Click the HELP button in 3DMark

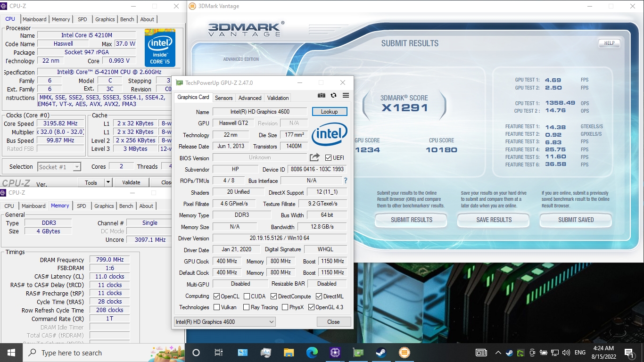(609, 43)
